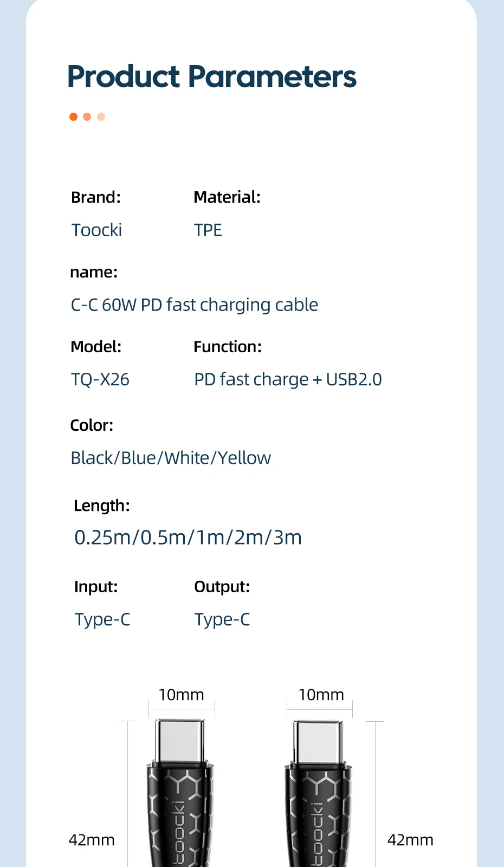Click the C-C 60W PD fast charging cable name

(194, 305)
